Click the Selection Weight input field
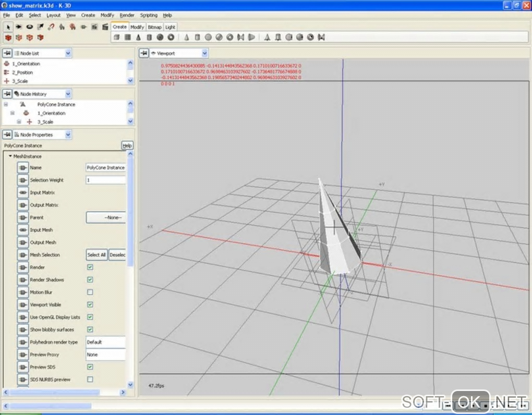 click(105, 180)
